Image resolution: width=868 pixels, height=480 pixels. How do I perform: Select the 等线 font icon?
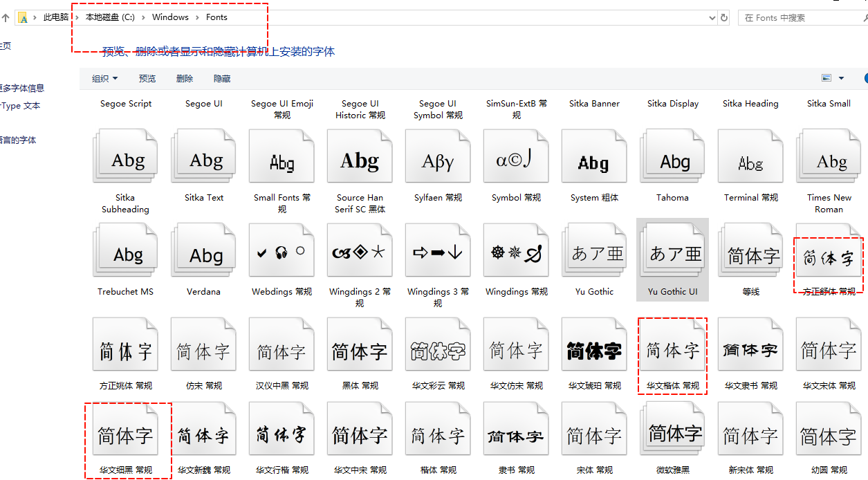(x=750, y=250)
